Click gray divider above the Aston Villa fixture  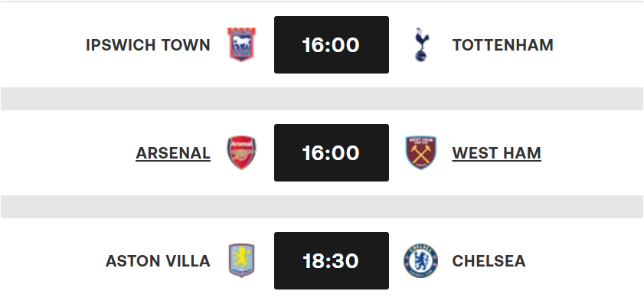point(322,207)
